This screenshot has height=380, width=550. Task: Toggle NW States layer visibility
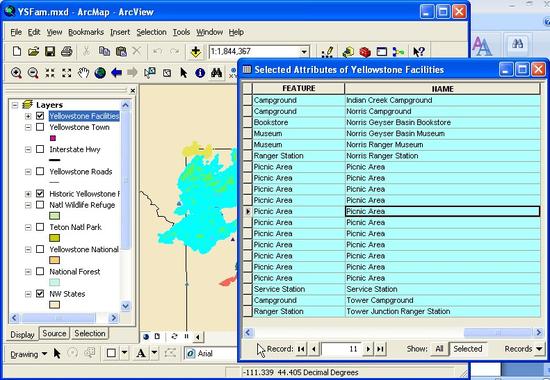(x=40, y=294)
